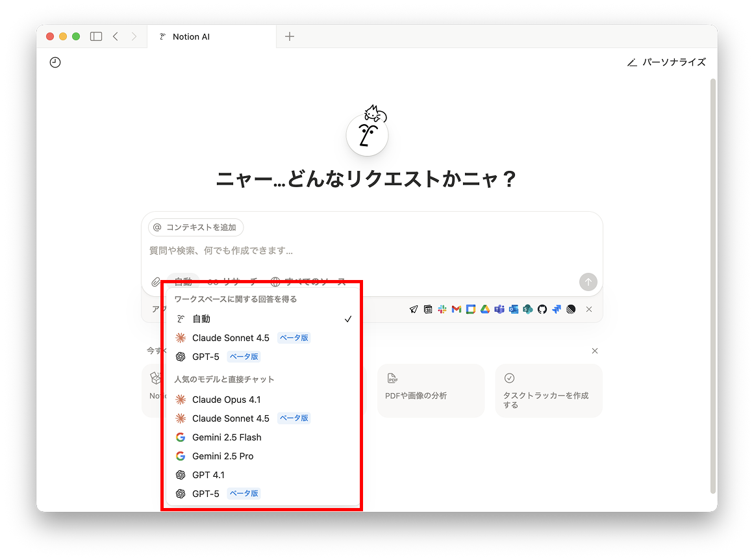Image resolution: width=754 pixels, height=560 pixels.
Task: Open パーソナライズ settings
Action: coord(666,62)
